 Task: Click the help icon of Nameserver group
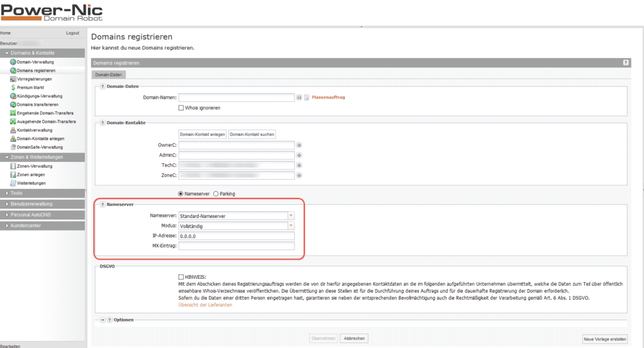[103, 204]
